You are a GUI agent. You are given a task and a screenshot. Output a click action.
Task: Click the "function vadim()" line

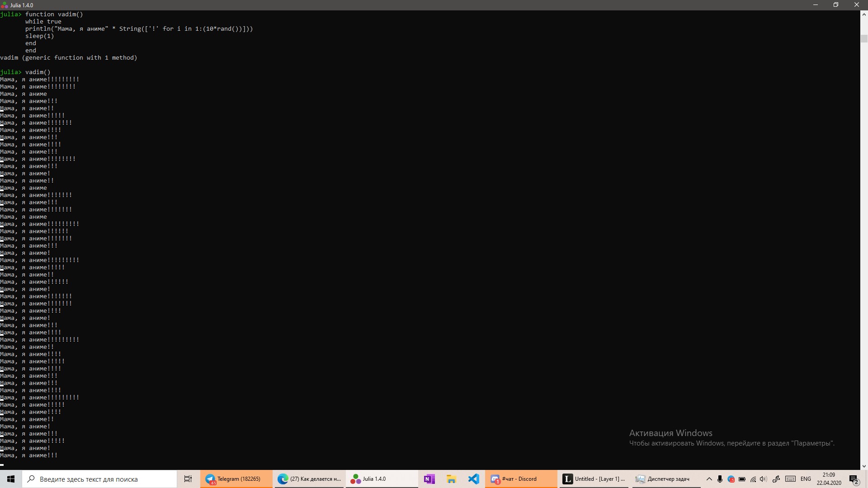click(x=54, y=14)
